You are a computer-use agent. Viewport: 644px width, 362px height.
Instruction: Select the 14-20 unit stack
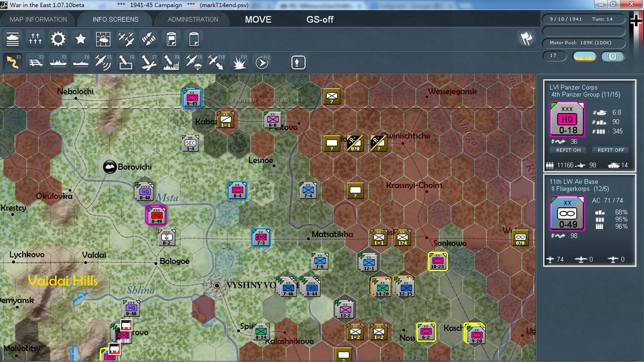(x=382, y=287)
